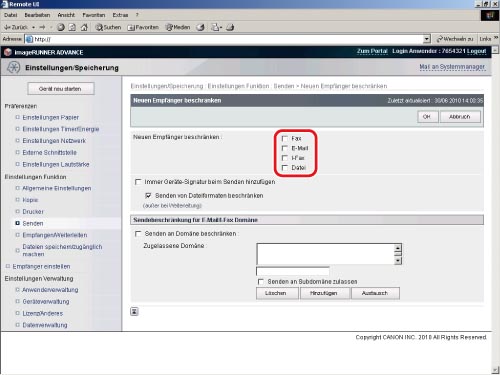The image size is (500, 375).
Task: Click the Print icon in toolbar
Action: tap(230, 27)
